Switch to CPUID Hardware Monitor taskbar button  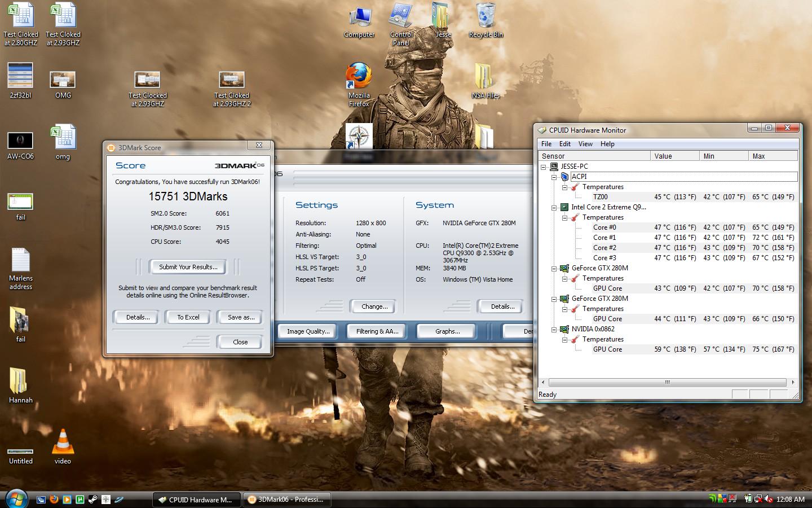pos(197,500)
